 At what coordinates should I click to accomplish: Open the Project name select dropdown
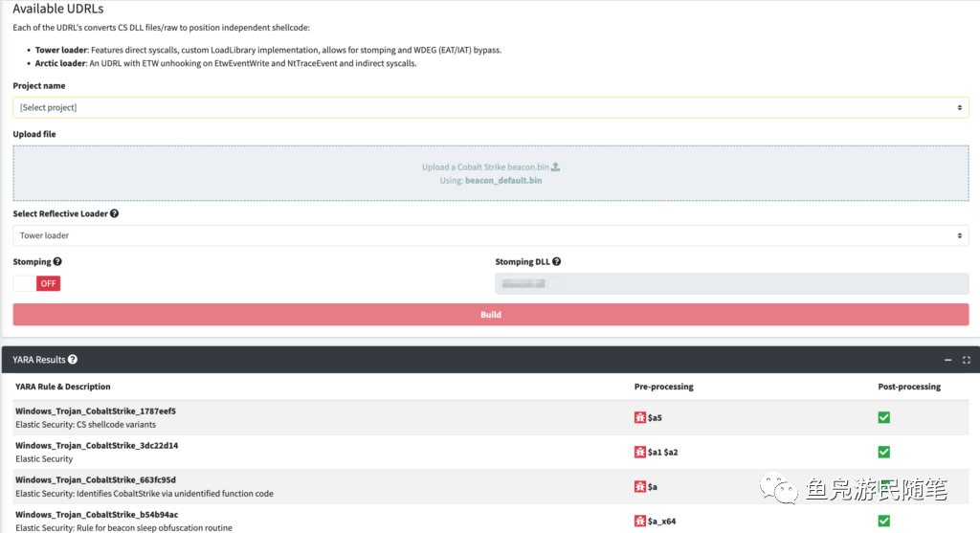click(x=491, y=107)
